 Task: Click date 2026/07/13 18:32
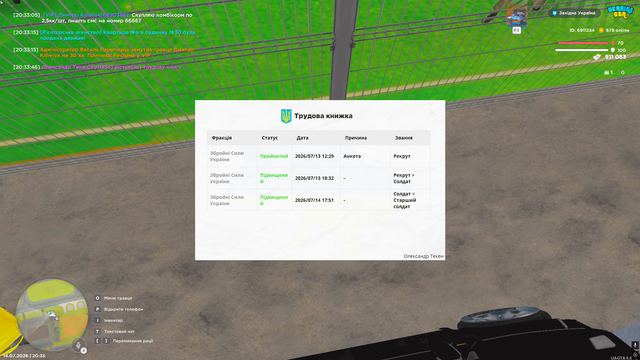[314, 178]
